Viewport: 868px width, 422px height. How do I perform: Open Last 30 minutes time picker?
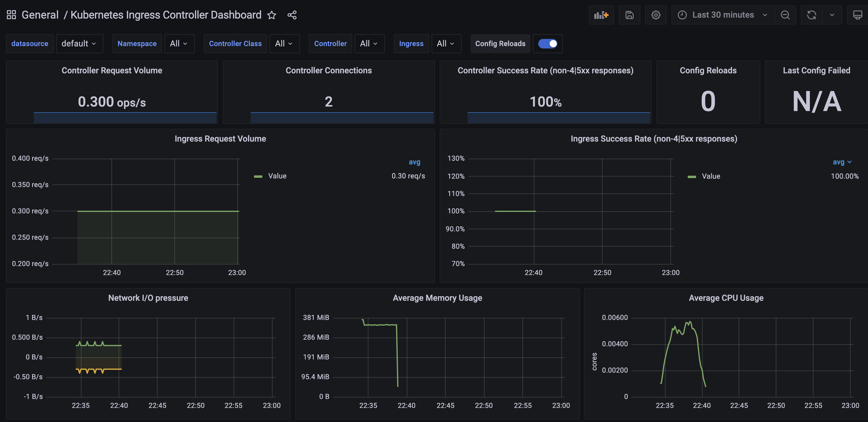[x=722, y=15]
